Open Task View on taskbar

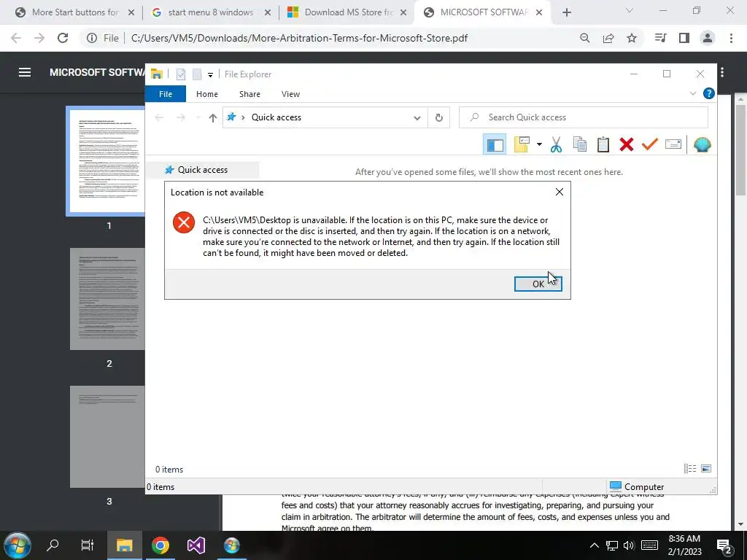pos(88,545)
